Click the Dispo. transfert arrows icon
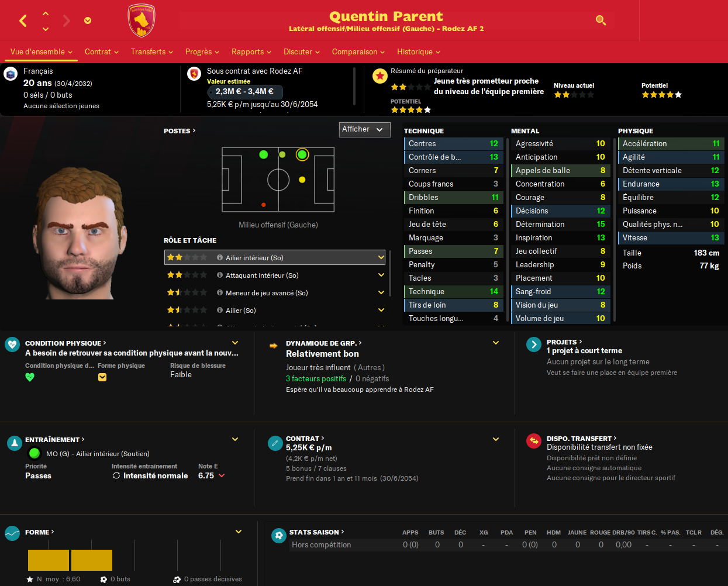This screenshot has height=586, width=728. click(534, 441)
